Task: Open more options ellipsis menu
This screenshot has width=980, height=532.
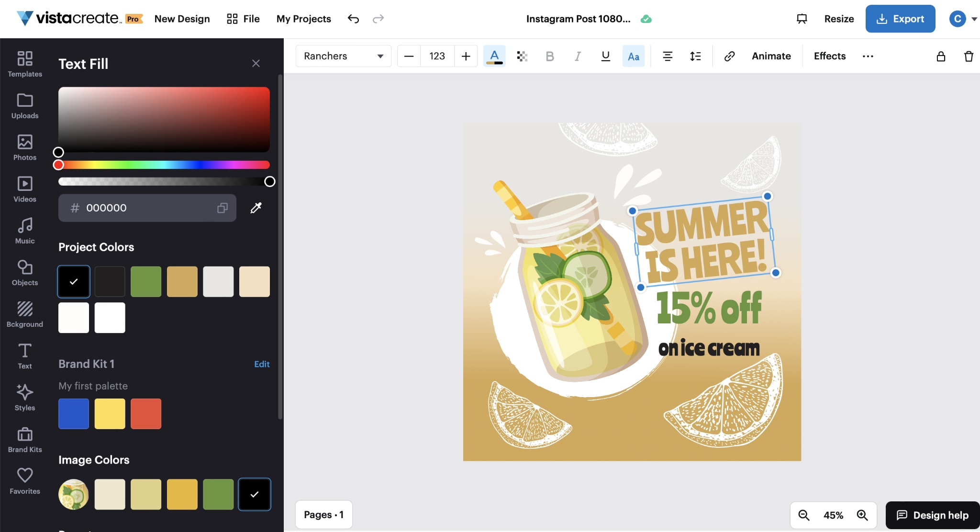Action: (x=868, y=56)
